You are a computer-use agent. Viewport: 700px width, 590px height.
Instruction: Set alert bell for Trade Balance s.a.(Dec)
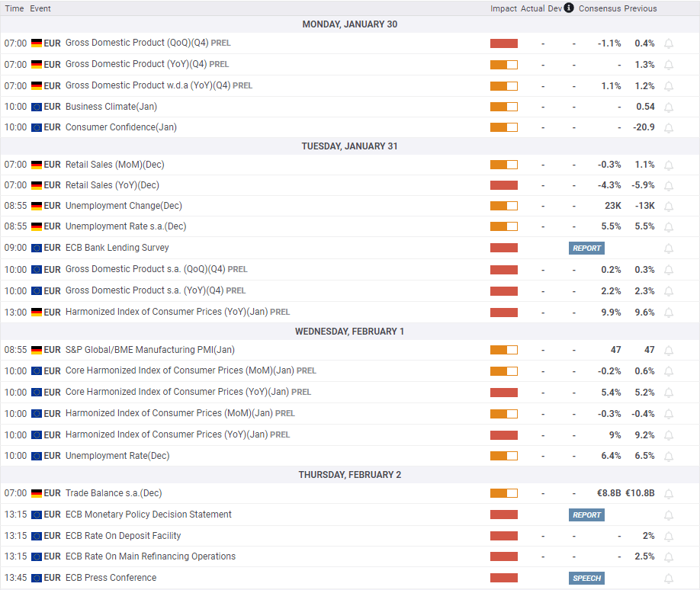click(x=669, y=494)
